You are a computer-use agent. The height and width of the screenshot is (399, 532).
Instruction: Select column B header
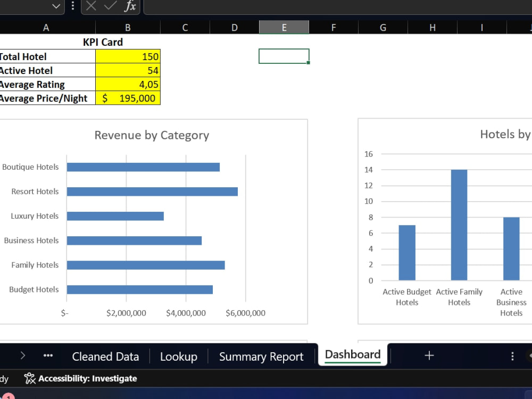[128, 28]
